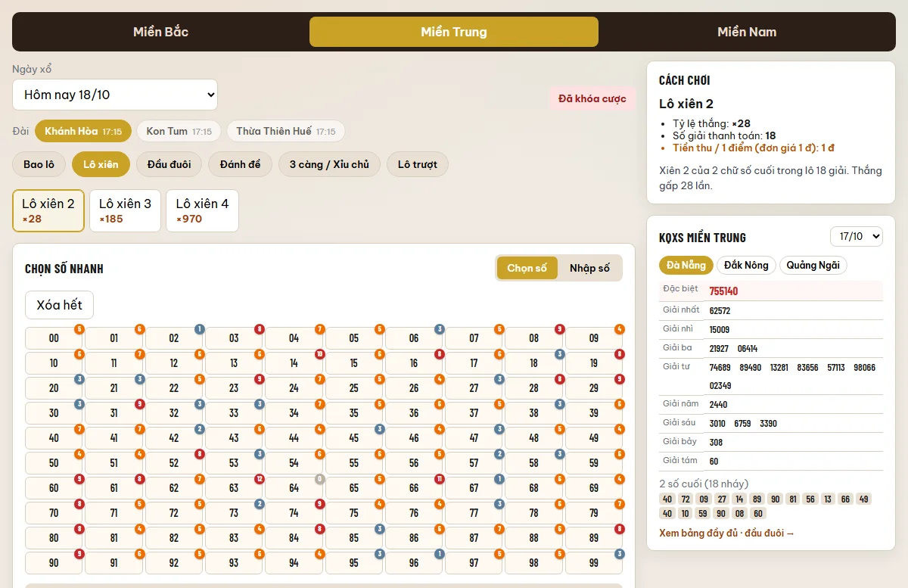
Task: Switch to the Miền Bắc region tab
Action: tap(160, 32)
